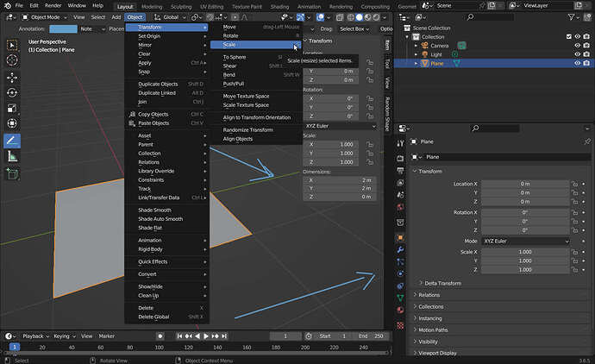Image resolution: width=595 pixels, height=364 pixels.
Task: Choose Scale in the Transform submenu
Action: 256,45
